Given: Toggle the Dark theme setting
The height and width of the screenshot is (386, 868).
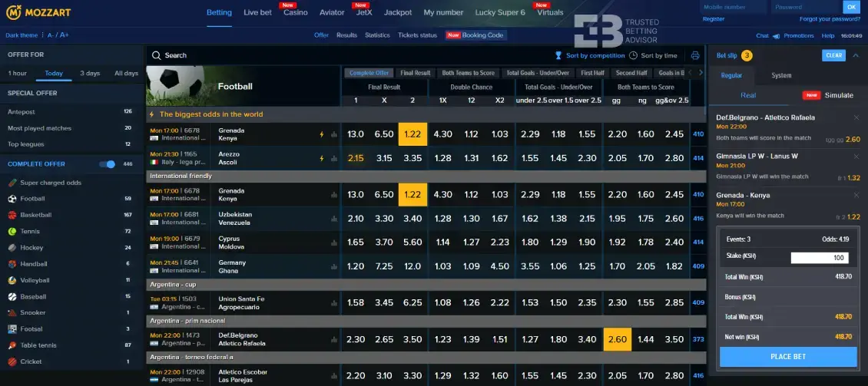Looking at the screenshot, I should [23, 35].
